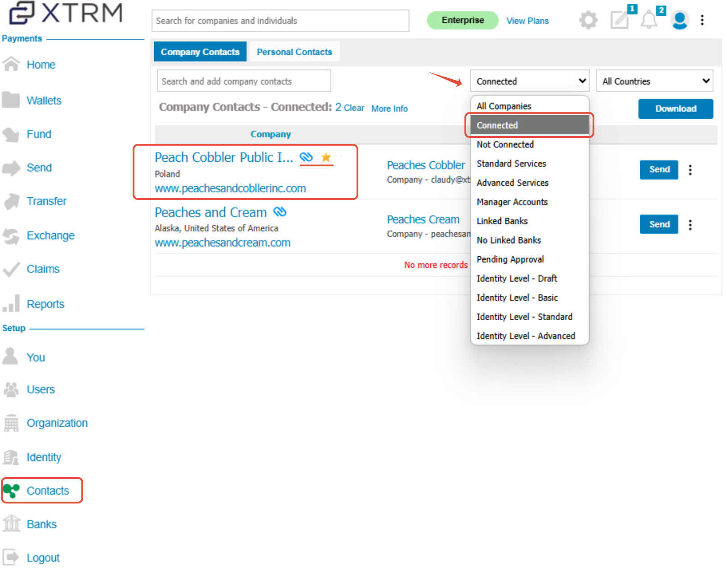Open the Connected filter dropdown
Viewport: 727px width, 588px height.
(x=530, y=81)
